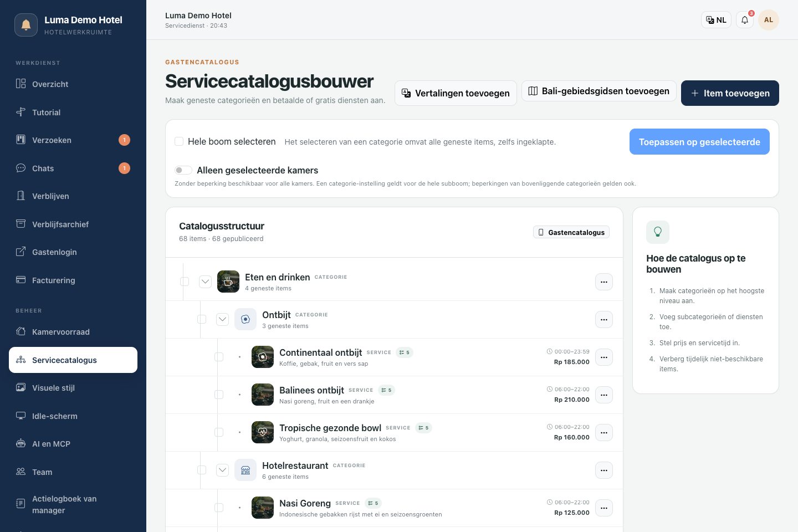
Task: Open the AL user avatar
Action: point(769,20)
